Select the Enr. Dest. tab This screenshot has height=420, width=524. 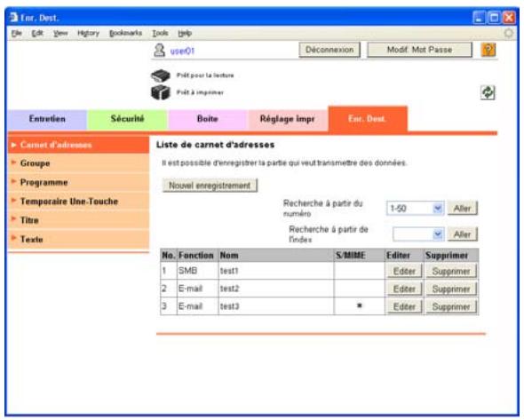pyautogui.click(x=368, y=119)
